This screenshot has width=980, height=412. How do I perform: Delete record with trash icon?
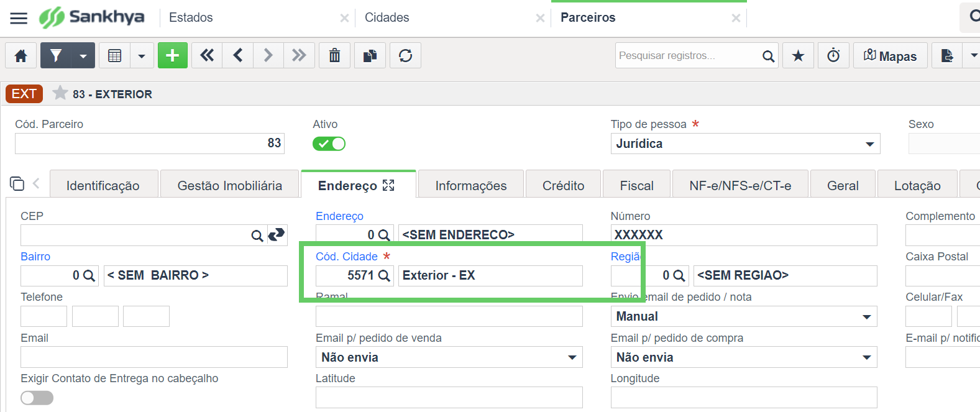pyautogui.click(x=334, y=56)
